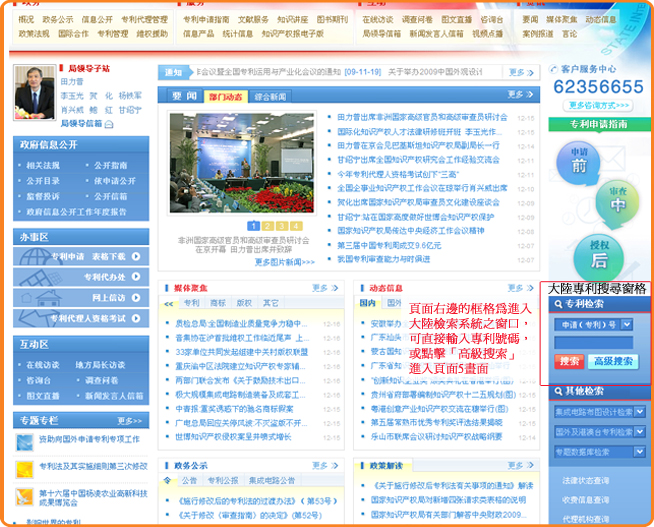Open news 田力普出席非洲国家高级官员和高级审查员研讨会

tap(422, 118)
